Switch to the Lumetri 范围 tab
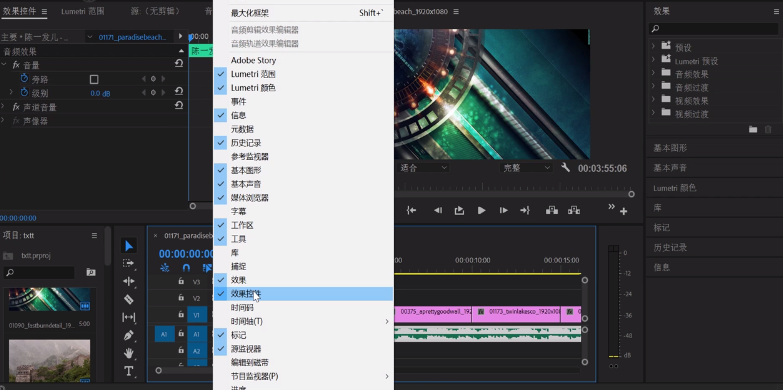This screenshot has width=783, height=390. click(83, 11)
